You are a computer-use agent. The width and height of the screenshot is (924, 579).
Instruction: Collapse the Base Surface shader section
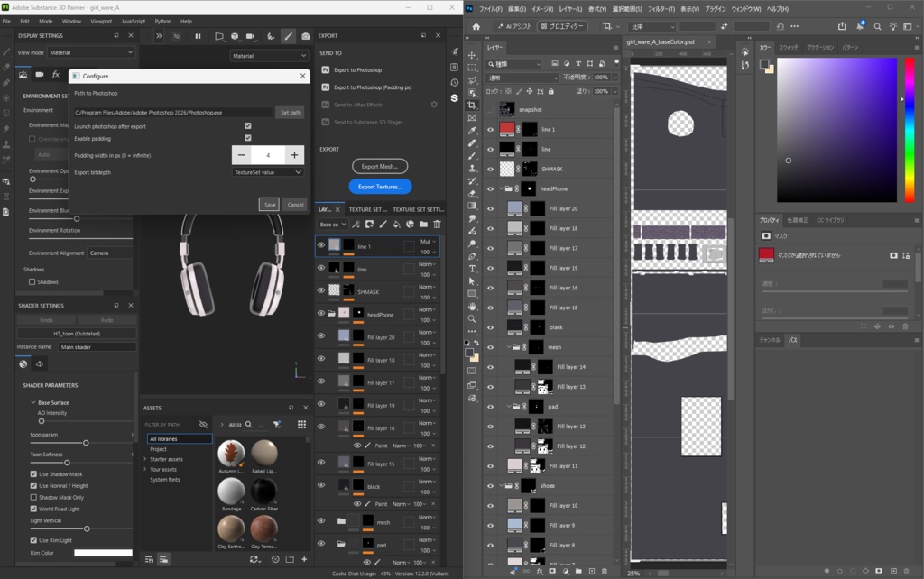(33, 402)
